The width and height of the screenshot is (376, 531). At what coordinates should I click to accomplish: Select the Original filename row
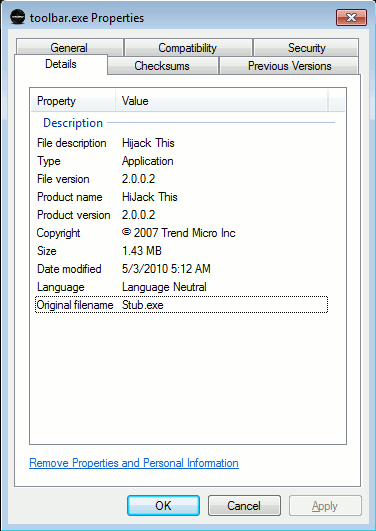(182, 305)
